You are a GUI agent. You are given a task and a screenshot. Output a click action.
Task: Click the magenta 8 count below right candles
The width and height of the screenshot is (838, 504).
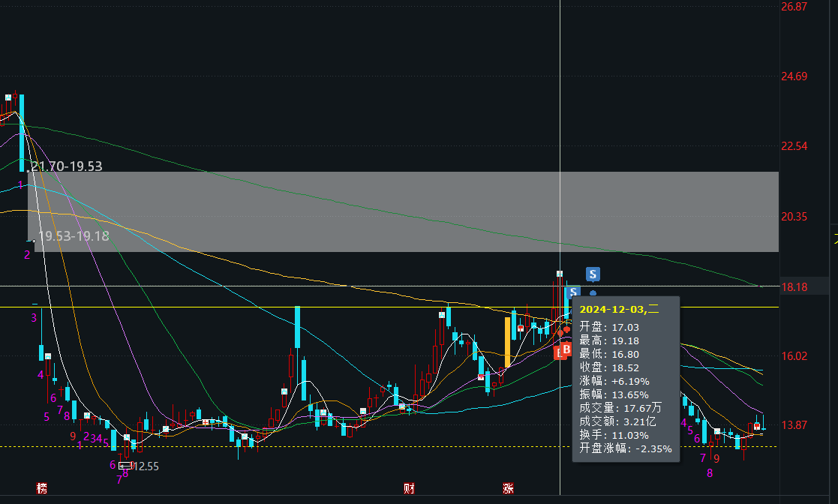click(709, 472)
